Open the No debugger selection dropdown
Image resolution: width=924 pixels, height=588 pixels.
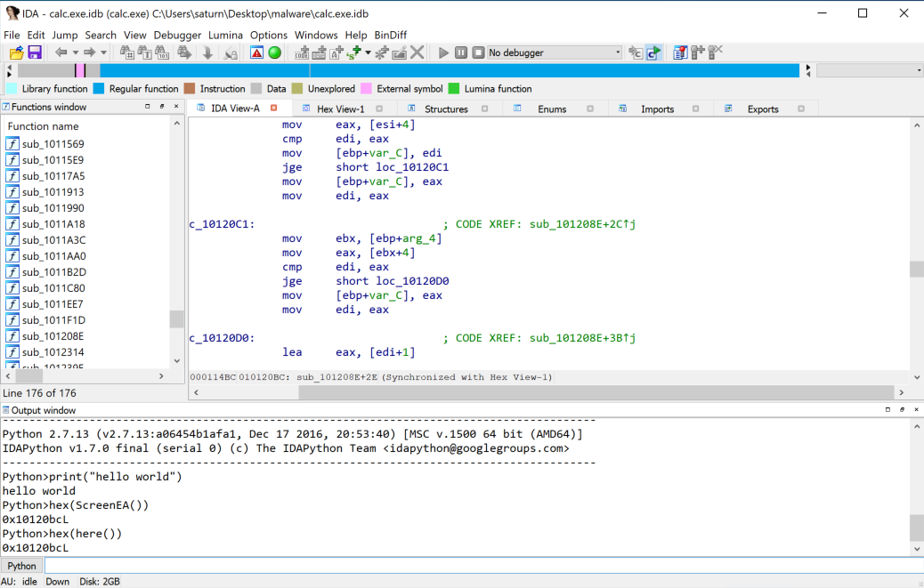618,52
